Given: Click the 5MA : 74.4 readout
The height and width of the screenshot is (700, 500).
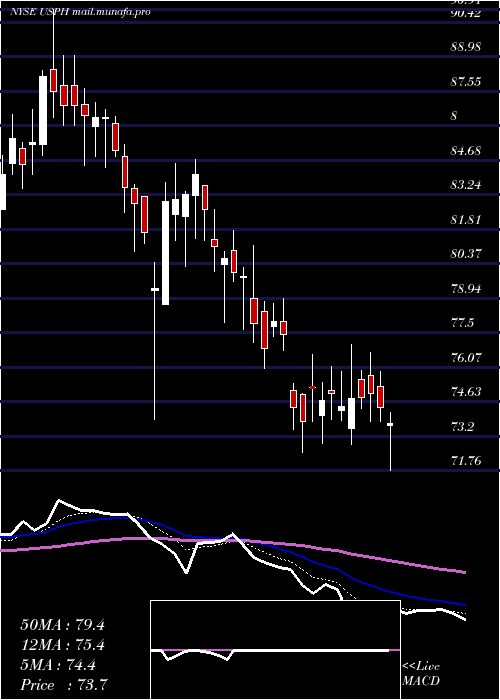Looking at the screenshot, I should point(58,665).
